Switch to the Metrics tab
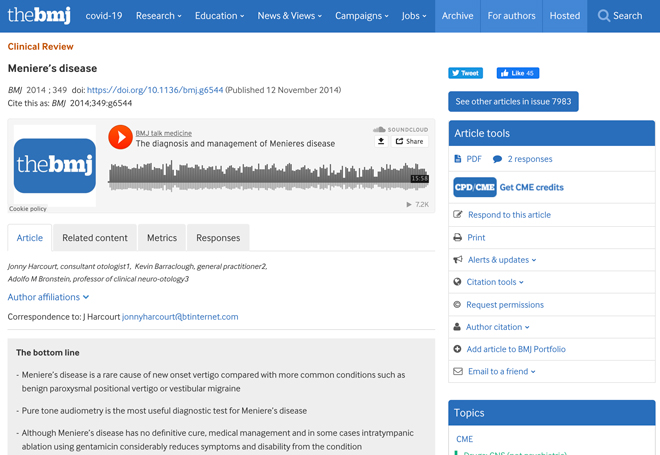 pyautogui.click(x=162, y=238)
